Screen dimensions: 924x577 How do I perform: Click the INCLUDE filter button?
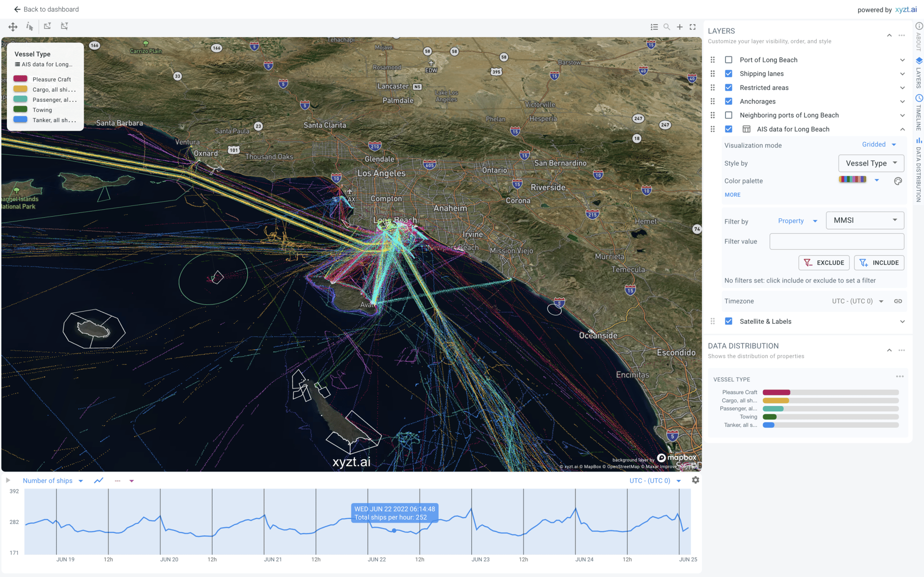point(879,263)
